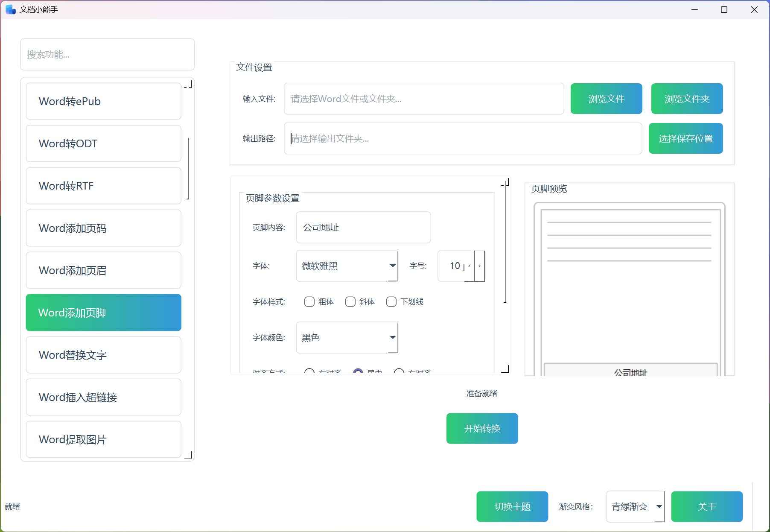Click the 浏览文件 button
The height and width of the screenshot is (532, 770).
click(x=606, y=99)
